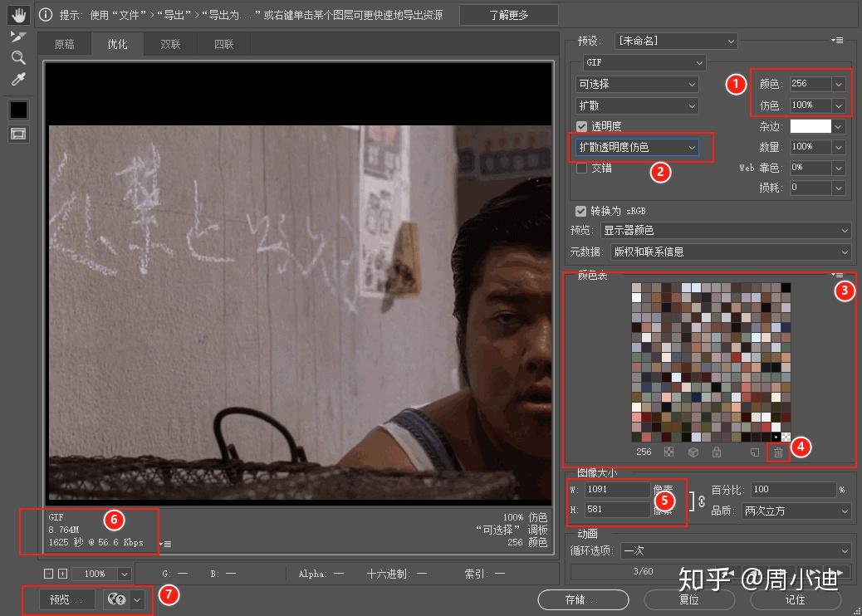Open the 元数据 版权和联系信息 dropdown
The width and height of the screenshot is (862, 616).
pos(731,252)
